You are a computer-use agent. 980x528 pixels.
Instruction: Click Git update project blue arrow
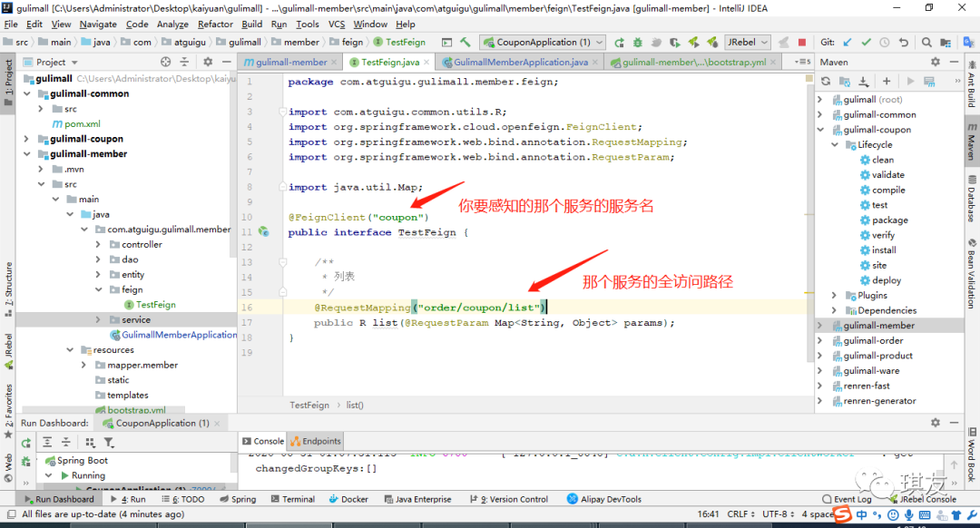(848, 42)
